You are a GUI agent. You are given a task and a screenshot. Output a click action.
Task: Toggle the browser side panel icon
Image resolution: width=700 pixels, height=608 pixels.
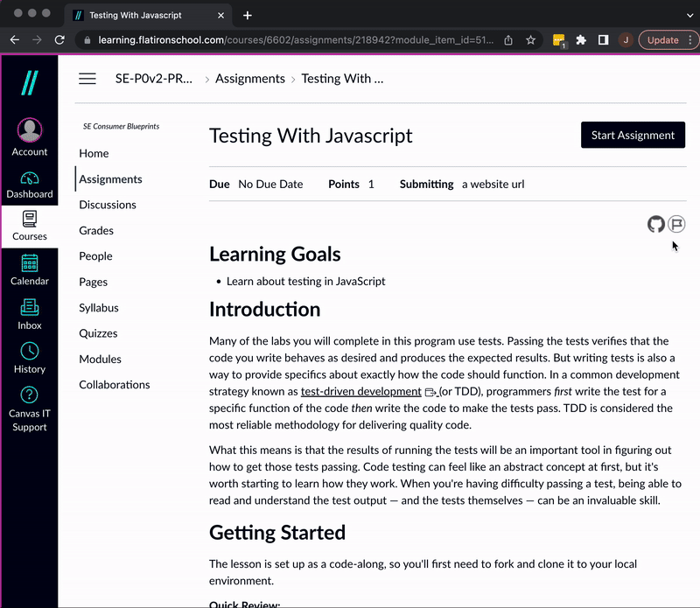point(603,40)
